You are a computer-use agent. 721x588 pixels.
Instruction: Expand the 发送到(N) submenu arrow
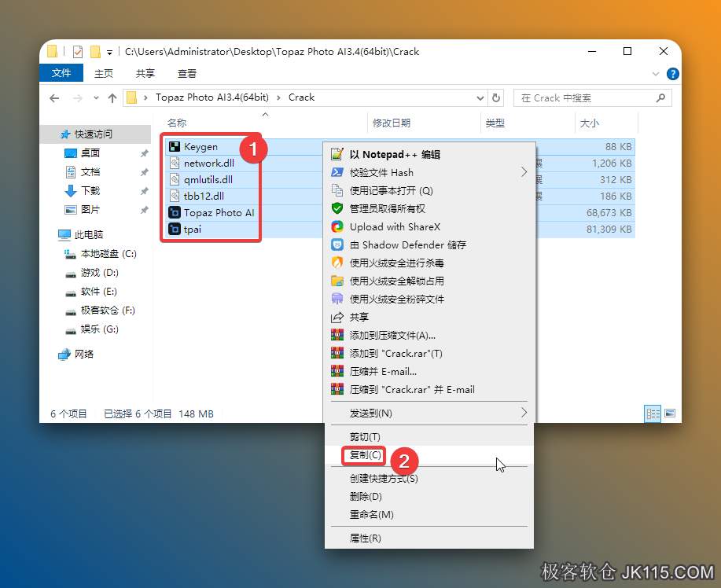tap(524, 413)
